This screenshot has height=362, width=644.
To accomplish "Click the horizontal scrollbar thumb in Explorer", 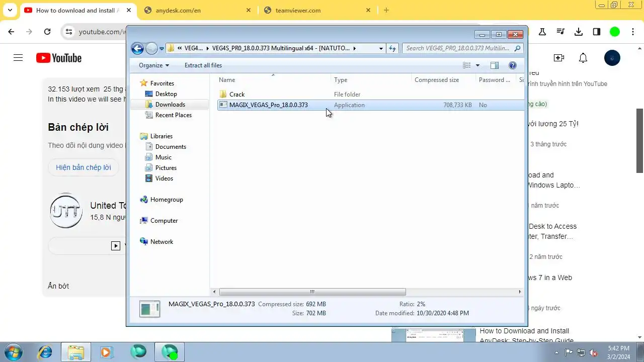I will tap(312, 292).
